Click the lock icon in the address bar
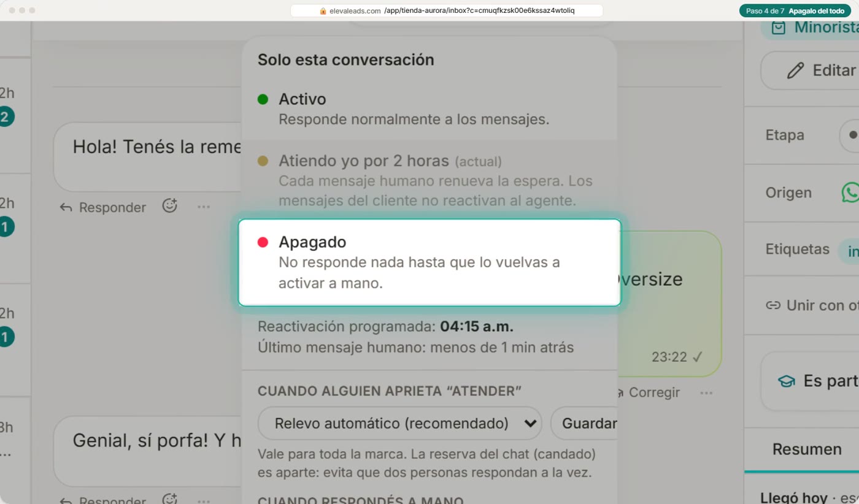The image size is (859, 504). 323,11
